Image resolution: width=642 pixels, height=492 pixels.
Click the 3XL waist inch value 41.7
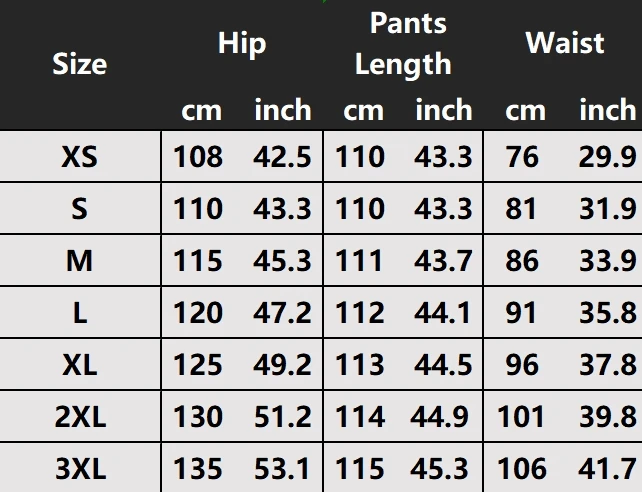coord(608,469)
